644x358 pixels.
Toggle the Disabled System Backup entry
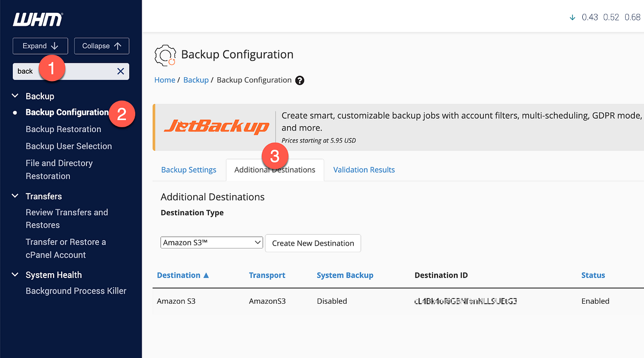(332, 301)
